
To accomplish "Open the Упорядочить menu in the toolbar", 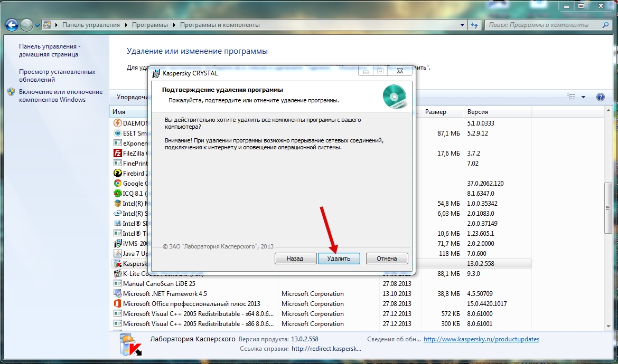I will pyautogui.click(x=133, y=97).
